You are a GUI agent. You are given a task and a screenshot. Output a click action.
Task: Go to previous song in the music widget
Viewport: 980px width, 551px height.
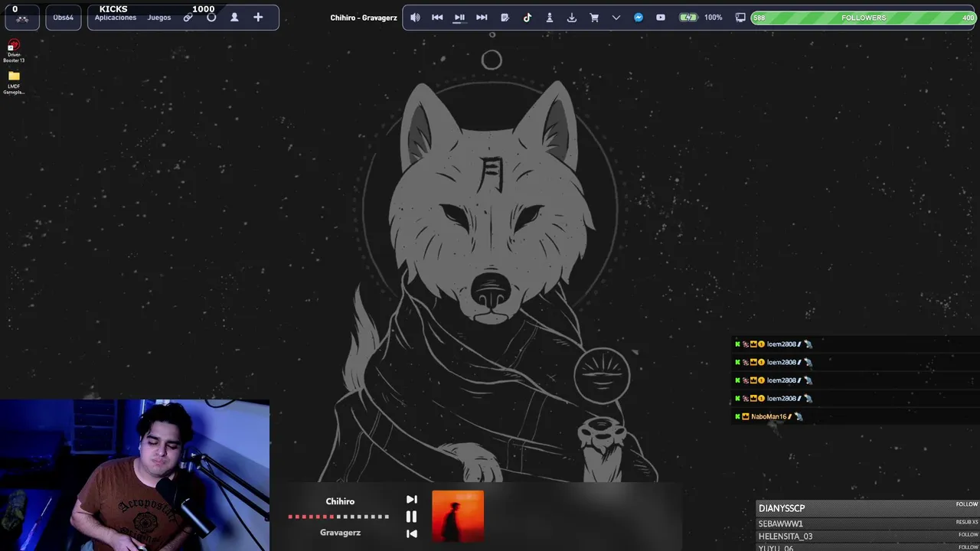(x=411, y=533)
